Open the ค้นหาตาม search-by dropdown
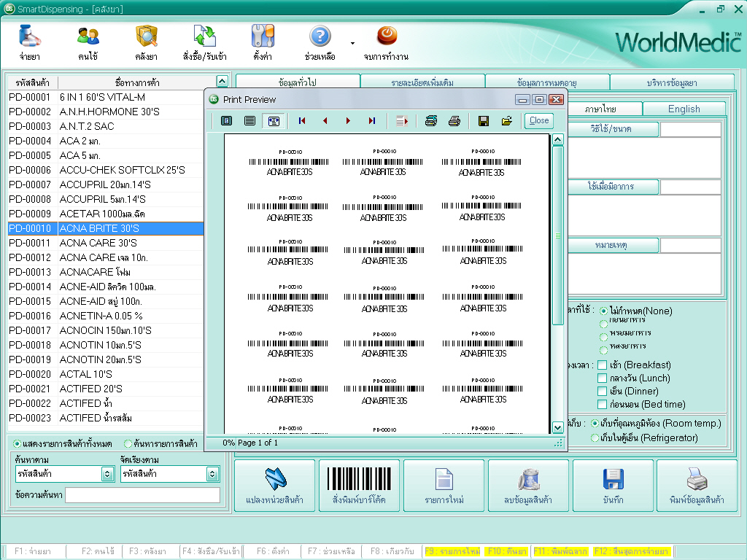Screen dimensions: 747x560 pos(108,474)
